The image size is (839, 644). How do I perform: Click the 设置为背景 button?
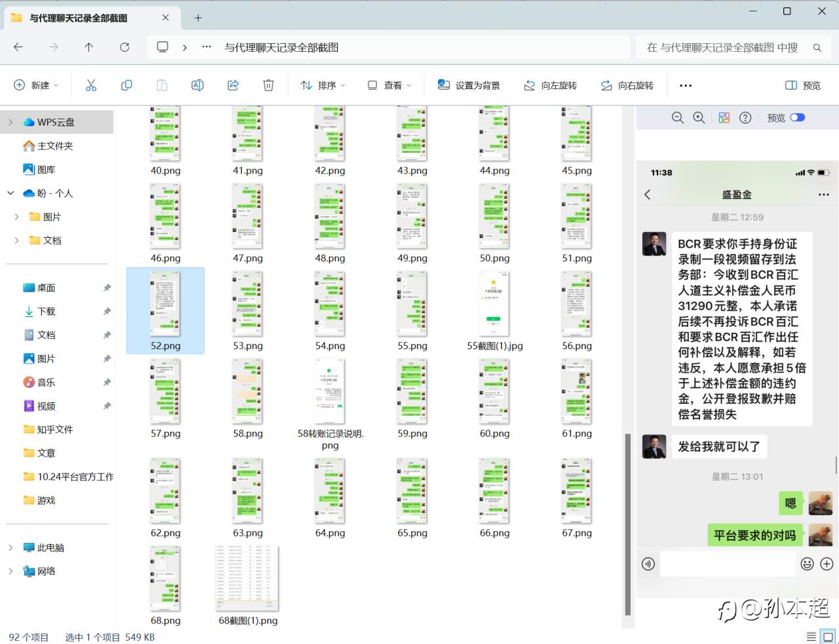pos(469,85)
